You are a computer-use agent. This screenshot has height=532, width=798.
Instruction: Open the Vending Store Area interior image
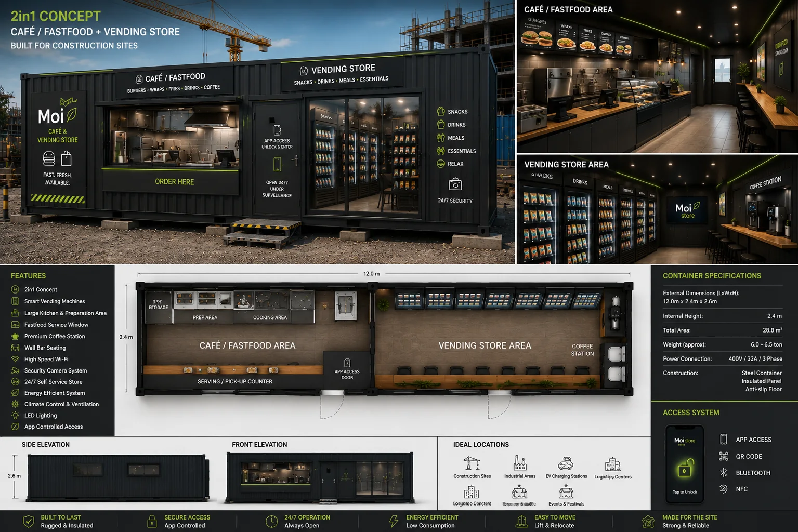[x=657, y=209]
